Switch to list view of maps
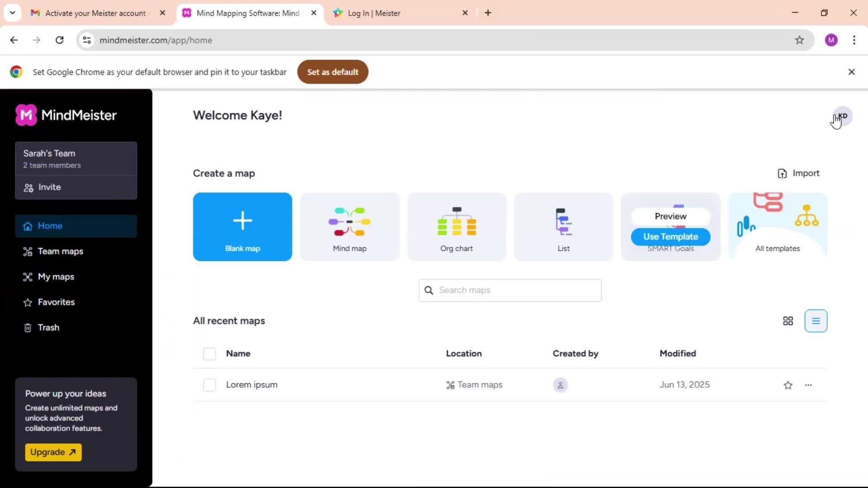This screenshot has height=488, width=868. 816,321
